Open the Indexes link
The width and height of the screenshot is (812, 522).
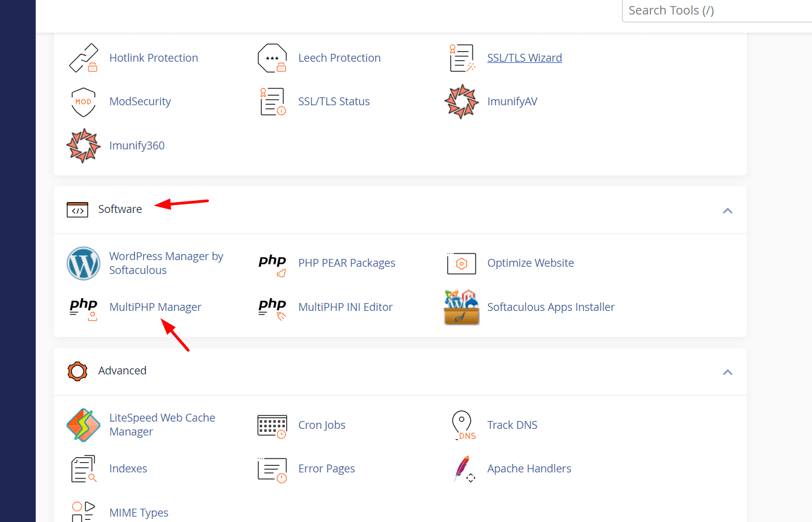(128, 469)
